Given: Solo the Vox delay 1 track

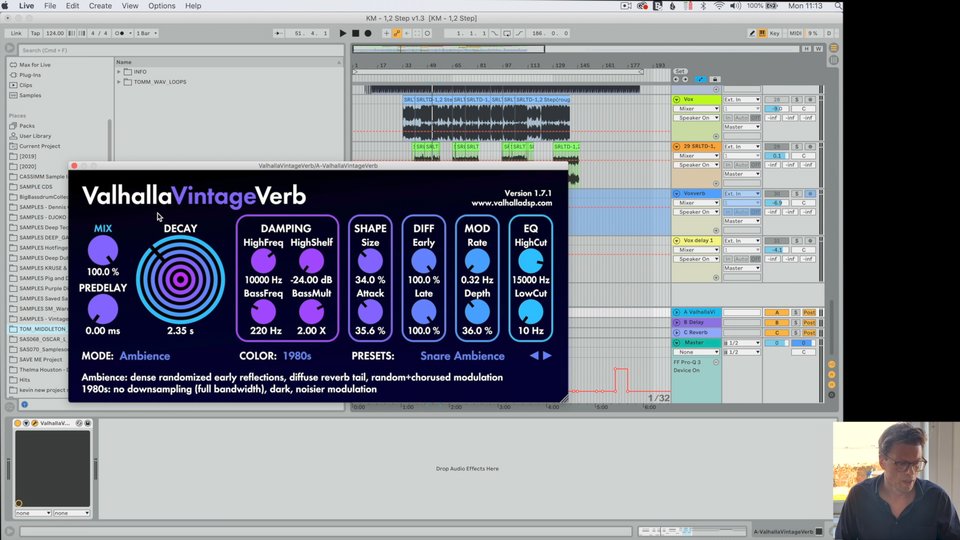Looking at the screenshot, I should 797,241.
